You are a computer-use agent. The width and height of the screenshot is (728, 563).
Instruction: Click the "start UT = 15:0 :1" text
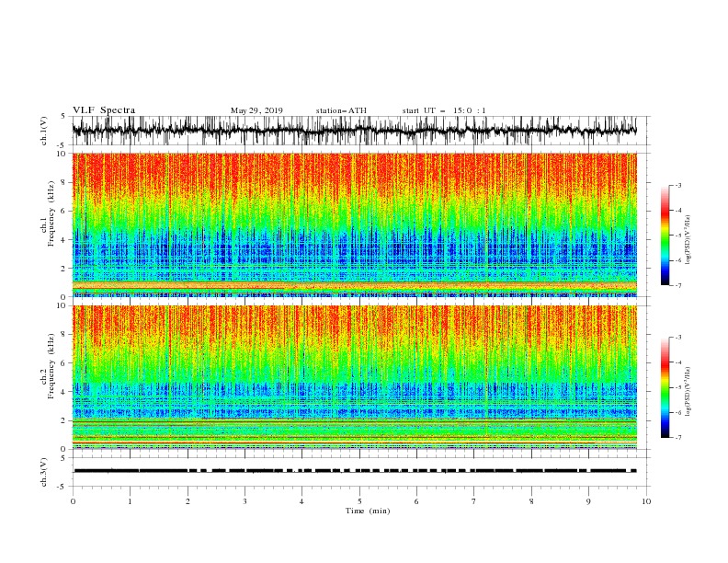coord(444,110)
